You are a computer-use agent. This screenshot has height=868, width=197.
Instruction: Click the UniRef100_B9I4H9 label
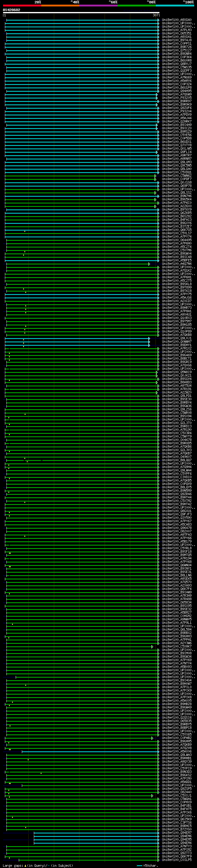(176, 125)
